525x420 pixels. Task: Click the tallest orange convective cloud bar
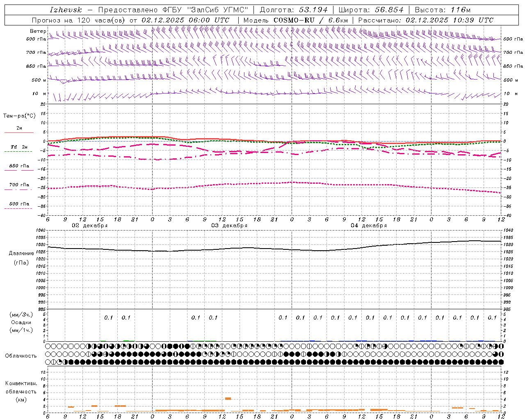tap(228, 398)
